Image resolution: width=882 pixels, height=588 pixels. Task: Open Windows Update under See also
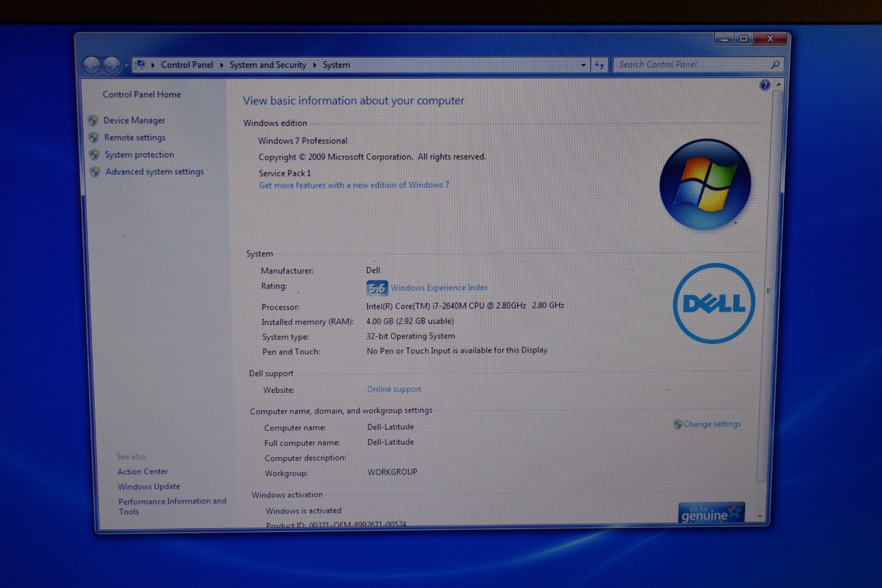tap(149, 487)
